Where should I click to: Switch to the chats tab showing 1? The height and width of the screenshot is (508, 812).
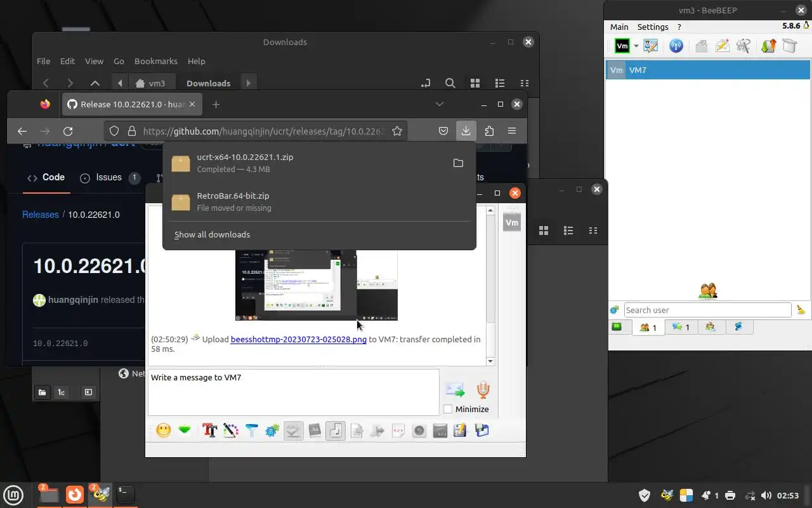680,327
